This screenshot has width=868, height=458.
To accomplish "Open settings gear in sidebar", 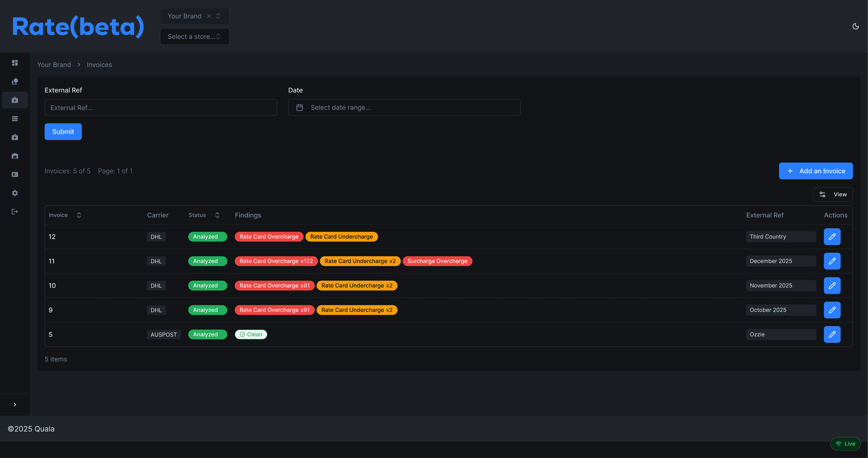I will [x=15, y=193].
